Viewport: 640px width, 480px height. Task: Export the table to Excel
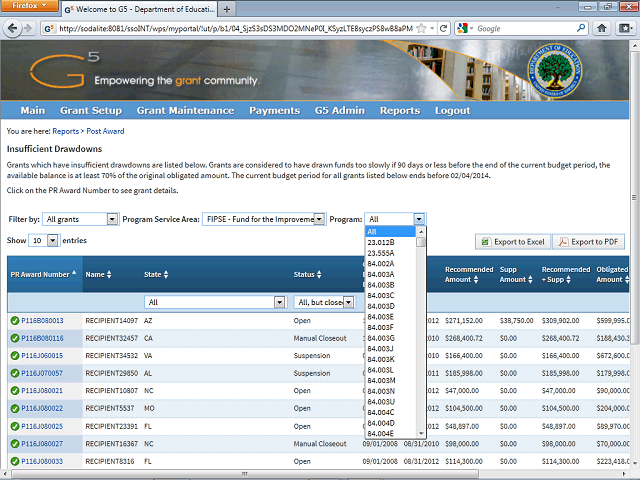(x=510, y=242)
